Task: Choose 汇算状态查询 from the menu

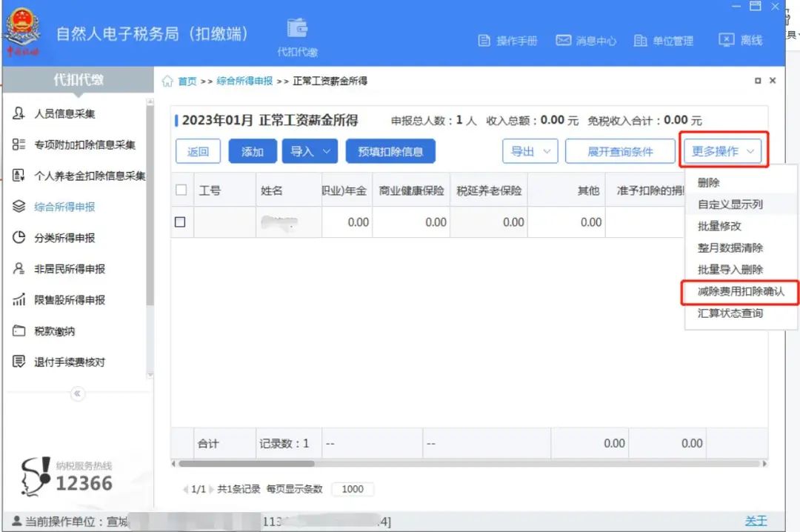Action: point(730,313)
